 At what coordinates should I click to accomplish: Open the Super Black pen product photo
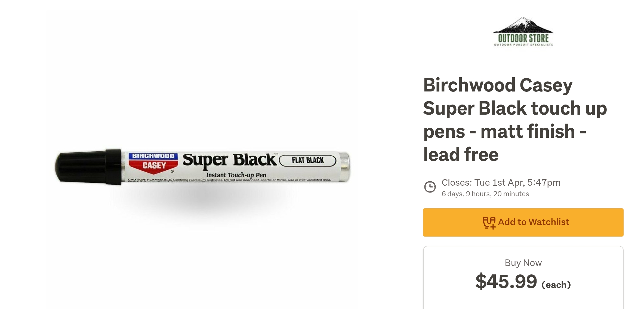pos(202,167)
